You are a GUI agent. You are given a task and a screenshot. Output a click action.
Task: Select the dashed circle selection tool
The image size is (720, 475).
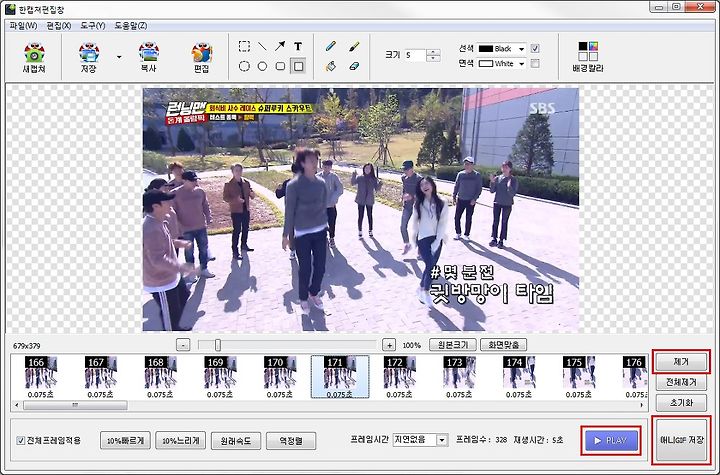(244, 66)
